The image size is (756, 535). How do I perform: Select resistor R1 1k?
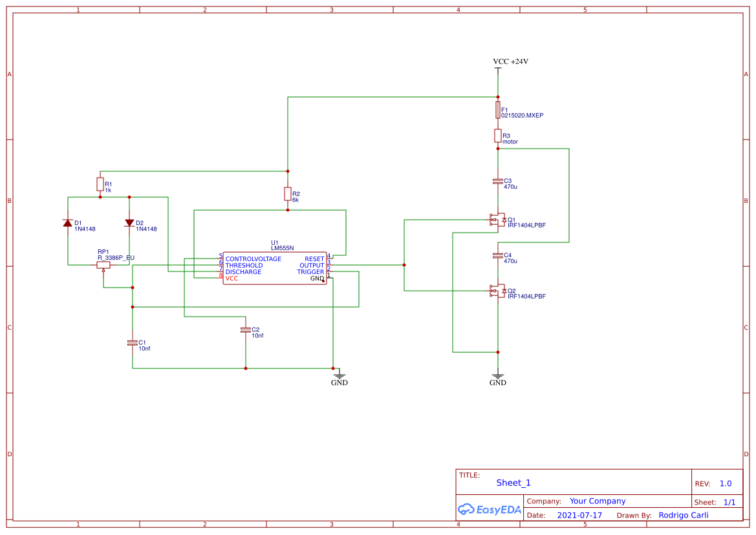click(102, 183)
